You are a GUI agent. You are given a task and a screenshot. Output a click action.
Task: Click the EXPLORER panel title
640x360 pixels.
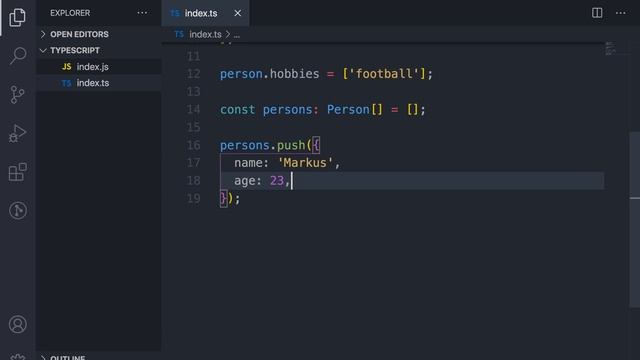click(70, 13)
